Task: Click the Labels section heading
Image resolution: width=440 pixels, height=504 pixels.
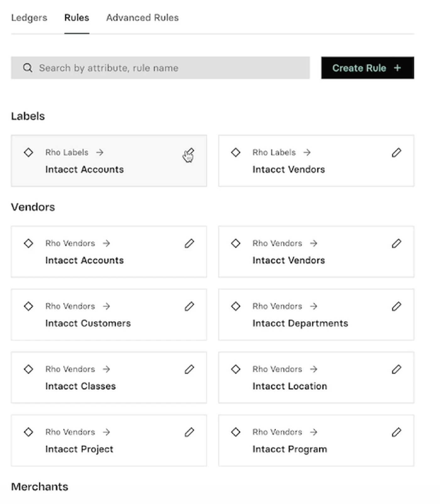Action: [x=28, y=116]
